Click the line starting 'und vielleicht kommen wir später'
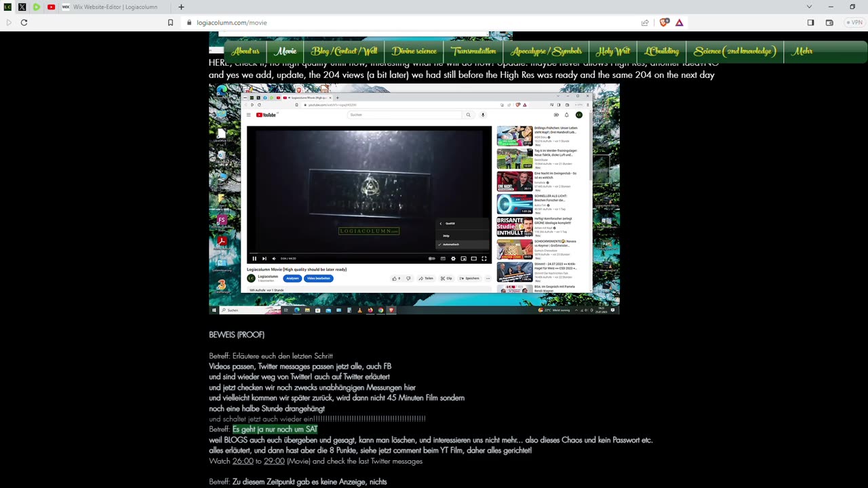The image size is (868, 488). [336, 398]
